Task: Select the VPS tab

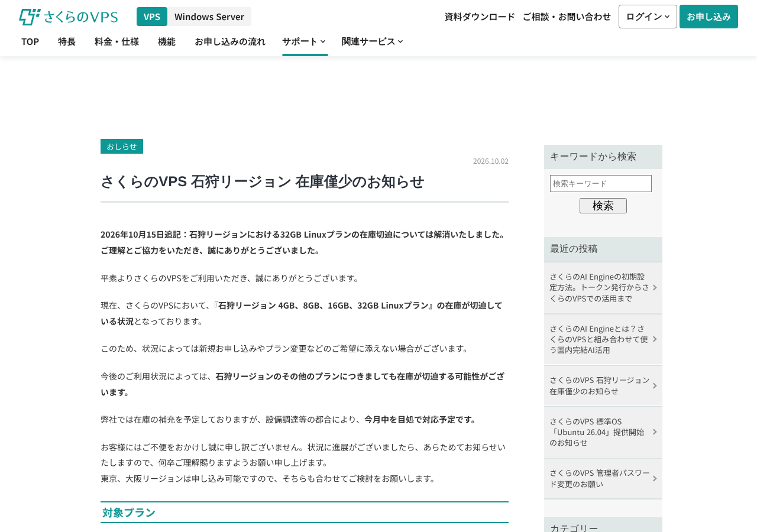Action: point(152,17)
